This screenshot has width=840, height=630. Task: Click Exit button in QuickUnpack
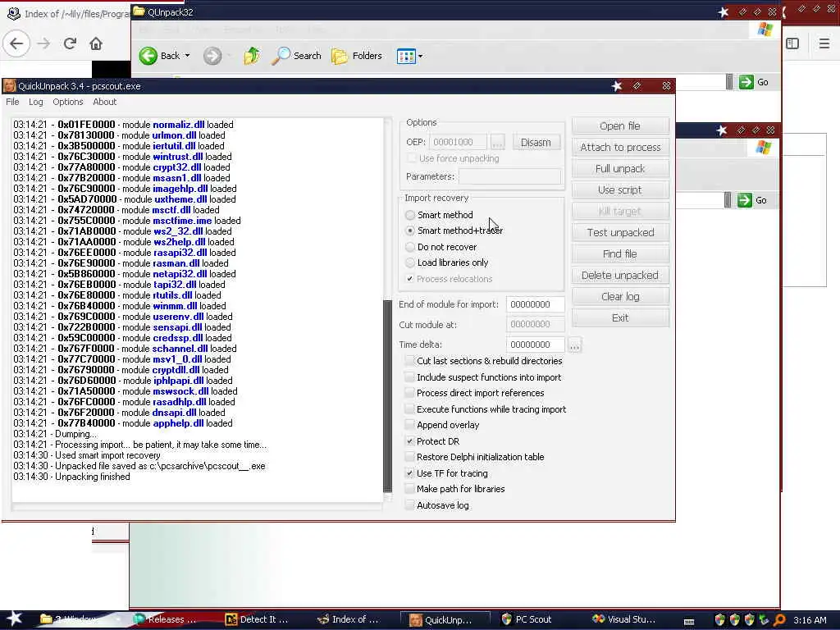click(x=620, y=317)
